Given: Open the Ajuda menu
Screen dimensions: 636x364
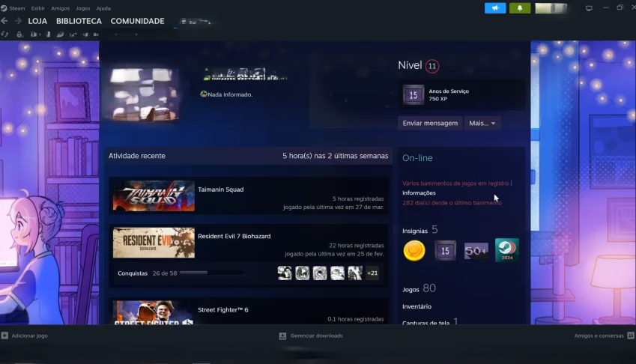Looking at the screenshot, I should coord(103,8).
